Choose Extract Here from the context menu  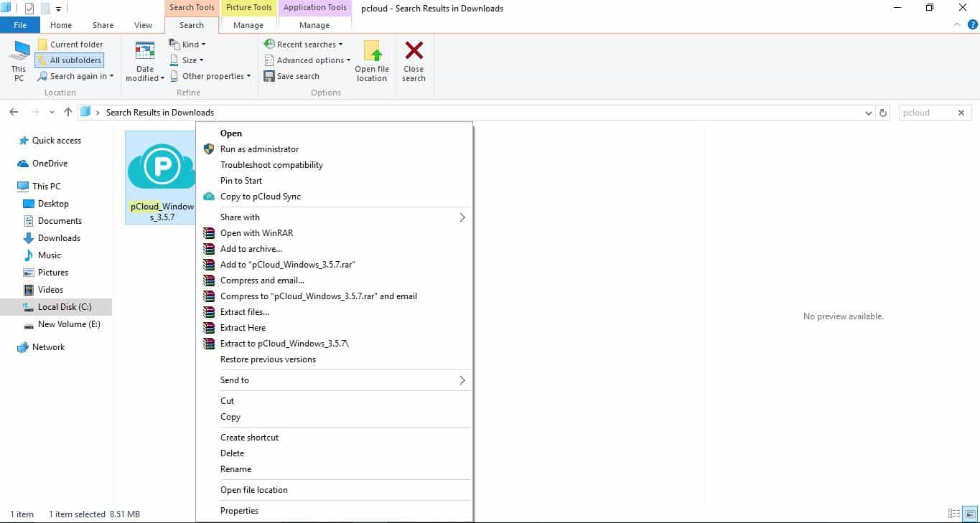243,327
